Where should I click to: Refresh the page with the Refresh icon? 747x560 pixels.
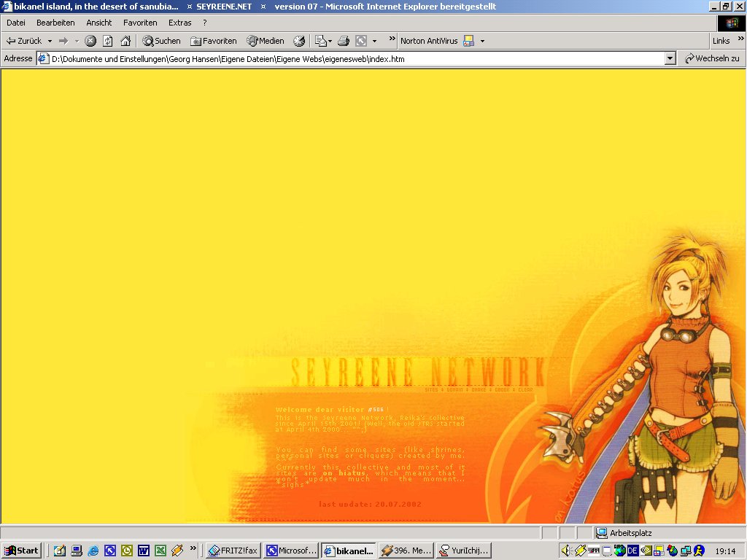coord(108,41)
